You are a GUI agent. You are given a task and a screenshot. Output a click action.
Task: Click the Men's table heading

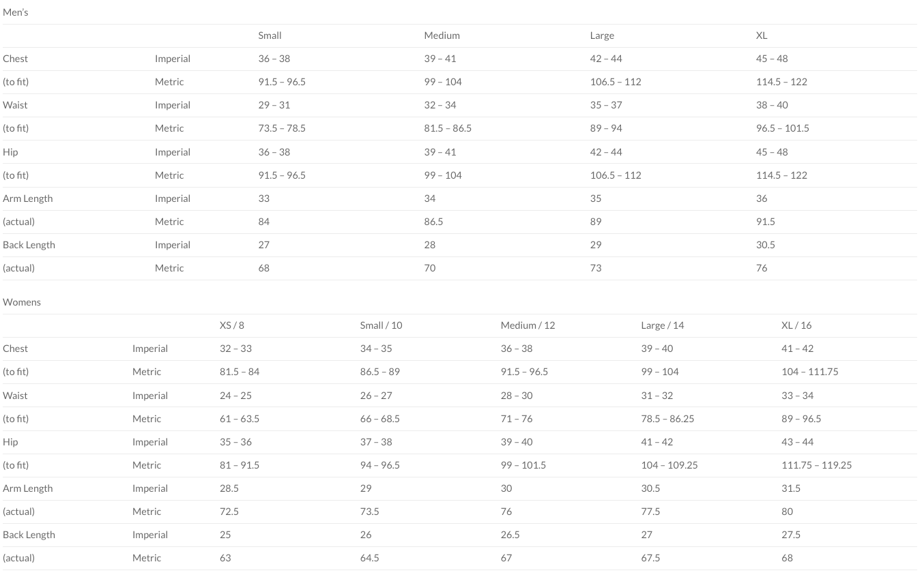pos(16,12)
